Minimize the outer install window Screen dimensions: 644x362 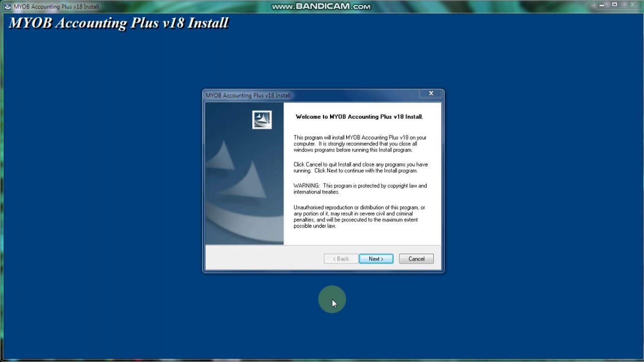(x=602, y=5)
